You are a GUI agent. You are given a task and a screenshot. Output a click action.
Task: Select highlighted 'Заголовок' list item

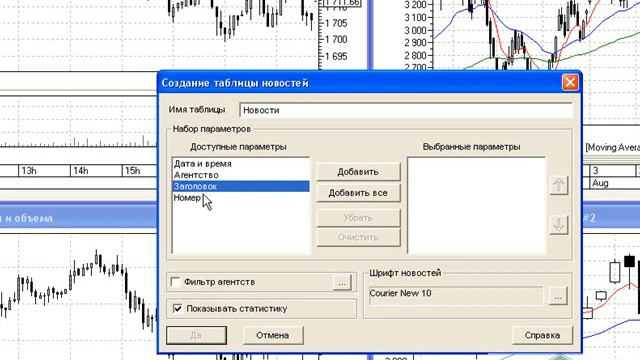pos(241,186)
